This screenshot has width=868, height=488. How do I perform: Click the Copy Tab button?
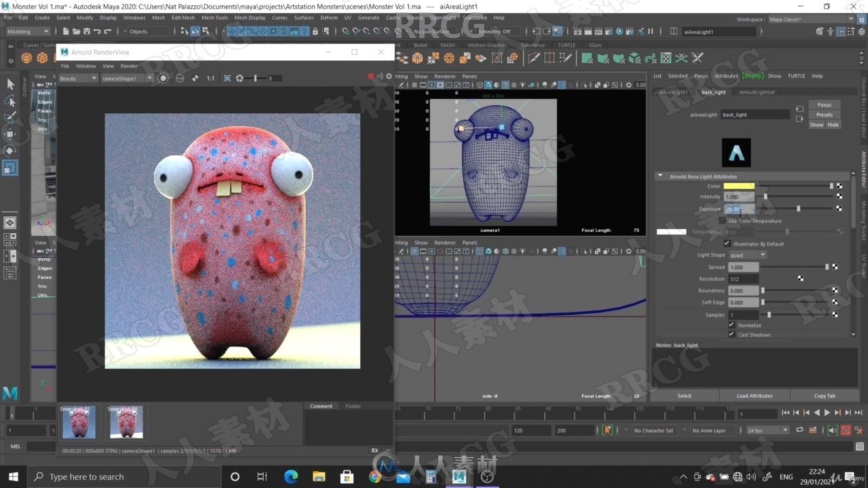pyautogui.click(x=825, y=396)
